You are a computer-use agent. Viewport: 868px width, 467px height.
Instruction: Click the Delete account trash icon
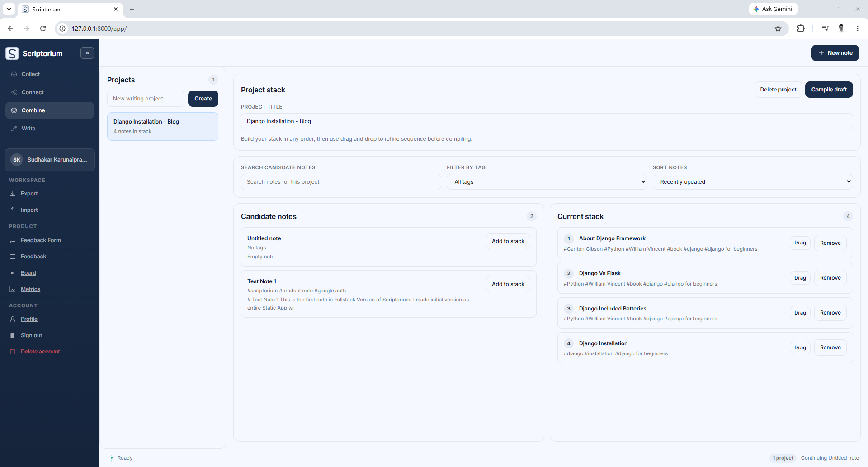coord(13,352)
